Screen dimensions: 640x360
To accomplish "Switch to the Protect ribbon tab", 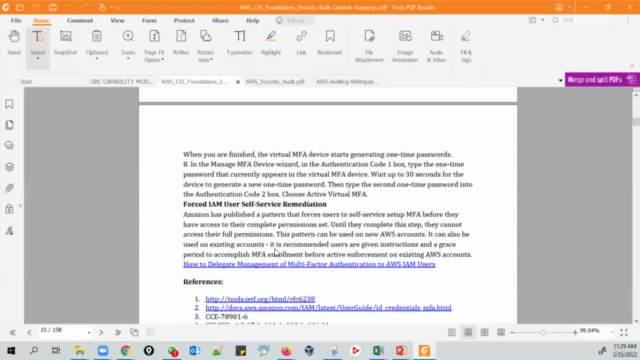I will [x=184, y=20].
